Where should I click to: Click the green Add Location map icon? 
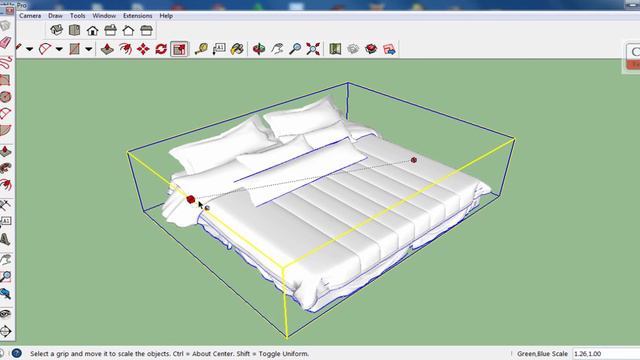335,49
